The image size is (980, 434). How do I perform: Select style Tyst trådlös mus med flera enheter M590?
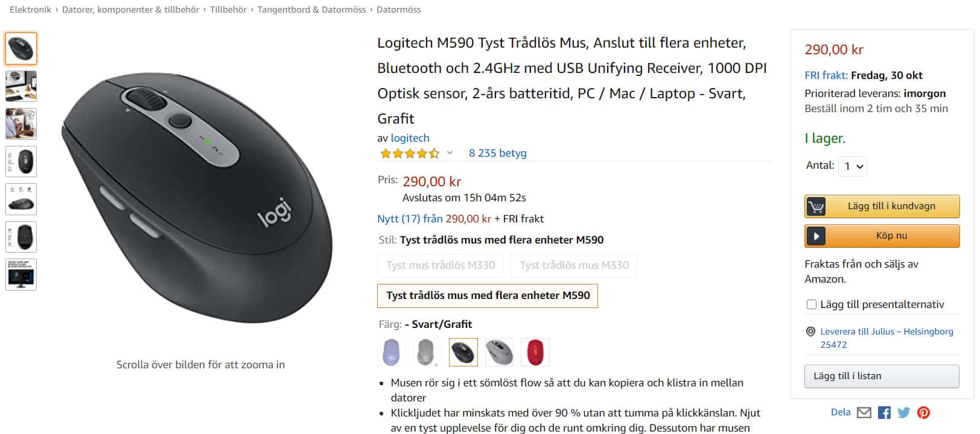click(488, 296)
